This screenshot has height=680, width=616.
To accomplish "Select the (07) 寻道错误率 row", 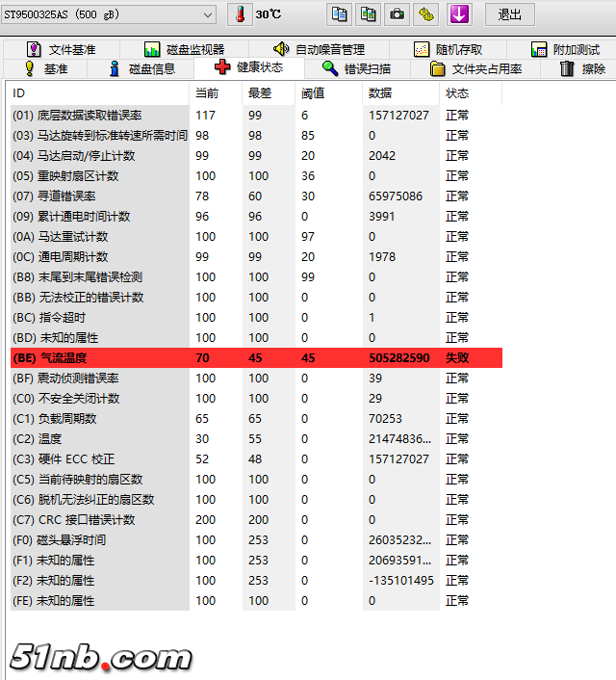I will point(256,196).
